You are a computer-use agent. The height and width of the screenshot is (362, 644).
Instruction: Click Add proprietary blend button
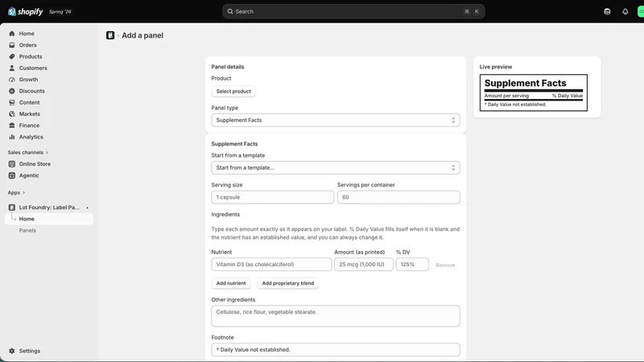[288, 283]
